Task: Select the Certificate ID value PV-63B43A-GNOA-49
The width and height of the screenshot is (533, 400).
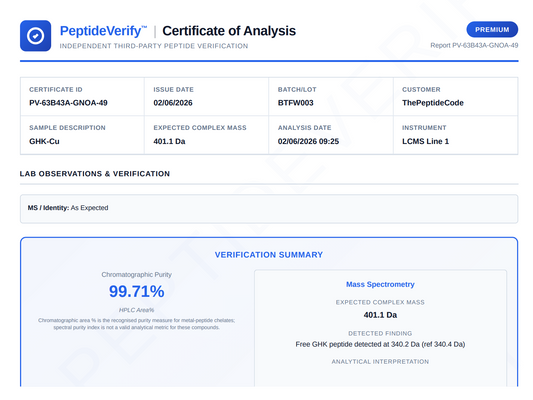Action: pos(68,103)
